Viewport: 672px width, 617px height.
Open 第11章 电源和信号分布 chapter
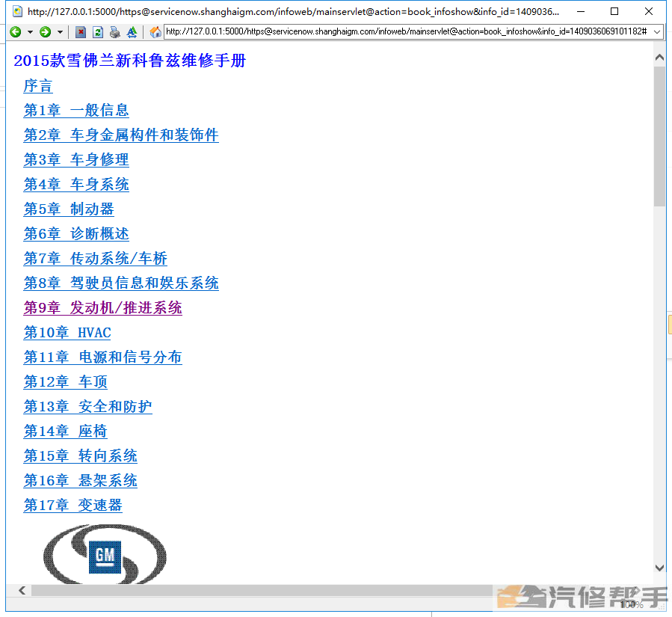click(x=103, y=357)
